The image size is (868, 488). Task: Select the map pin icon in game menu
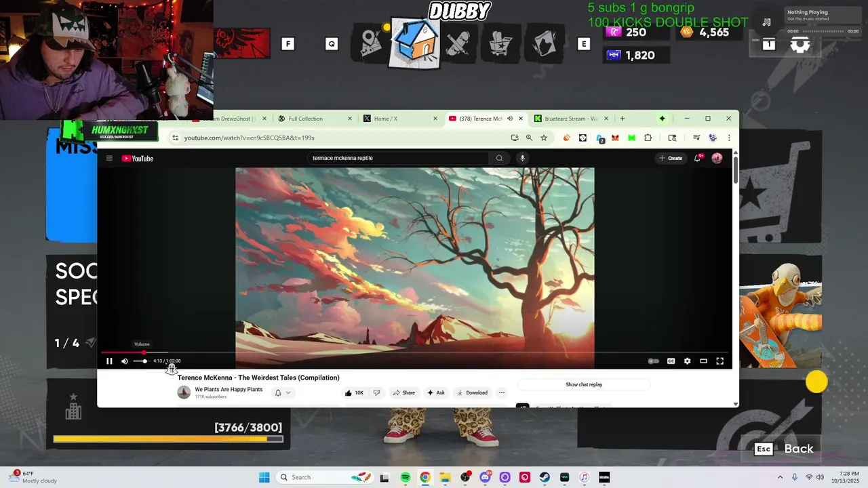pyautogui.click(x=370, y=43)
